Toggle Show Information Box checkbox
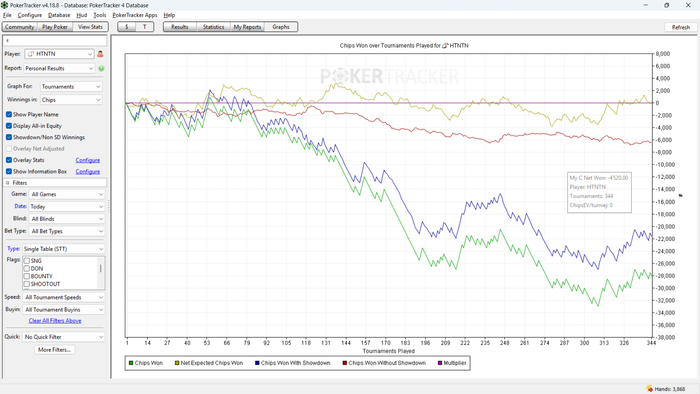Screen dimensions: 700x394 [9, 171]
